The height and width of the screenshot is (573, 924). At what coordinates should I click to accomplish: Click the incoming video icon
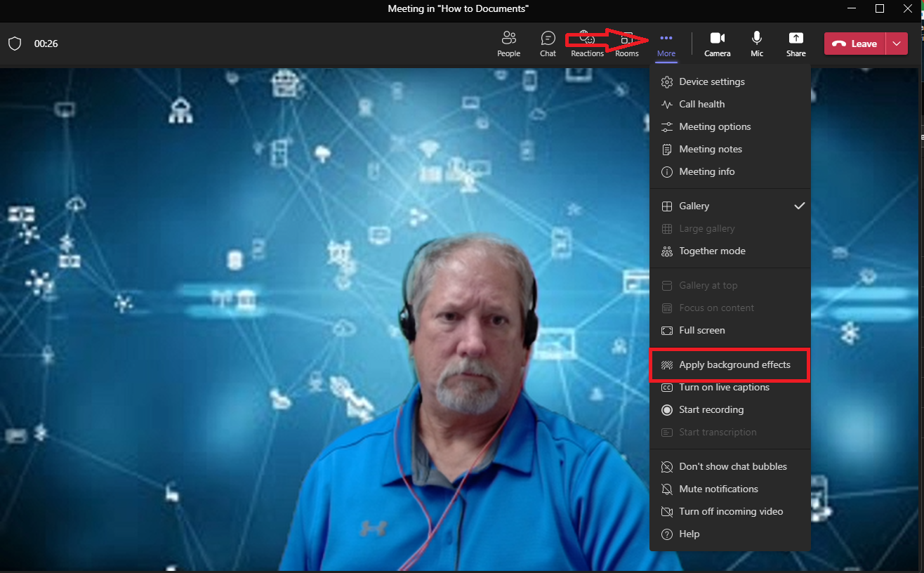tap(667, 511)
